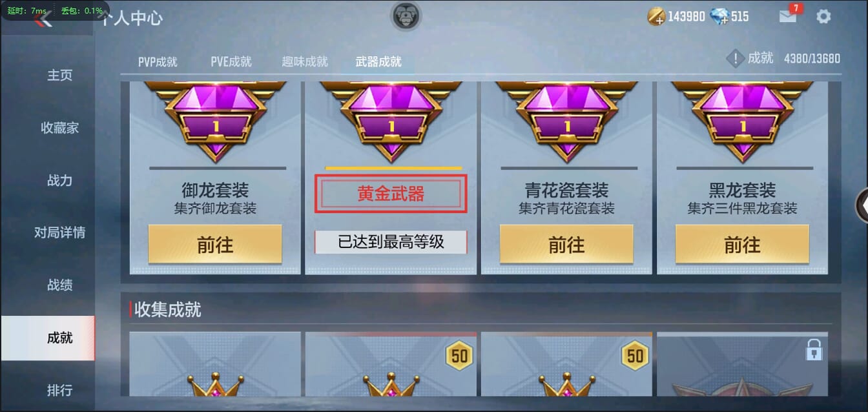Tap the gold coin plus icon
This screenshot has width=868, height=412.
pos(656,17)
